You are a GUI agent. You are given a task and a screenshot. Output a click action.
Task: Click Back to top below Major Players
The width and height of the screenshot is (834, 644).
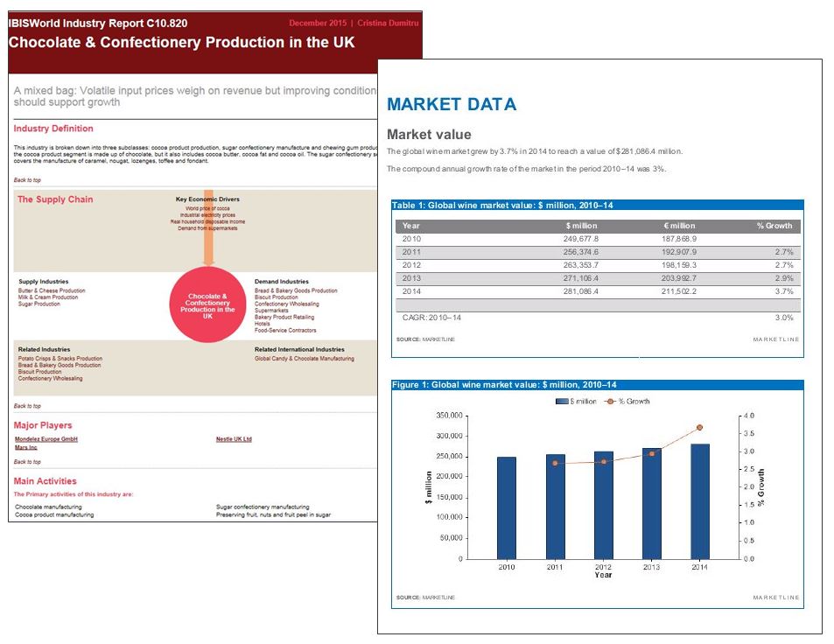(x=27, y=462)
